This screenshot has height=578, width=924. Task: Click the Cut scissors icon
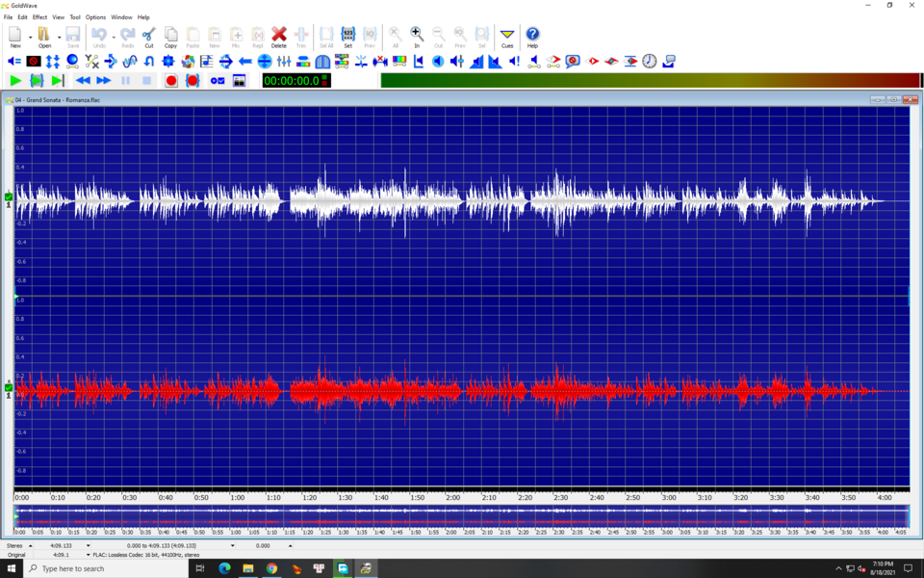149,38
